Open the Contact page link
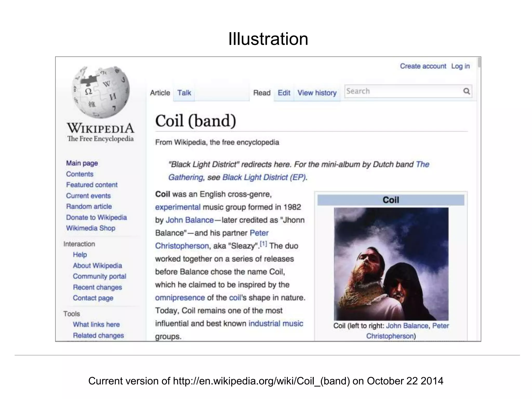 click(93, 298)
